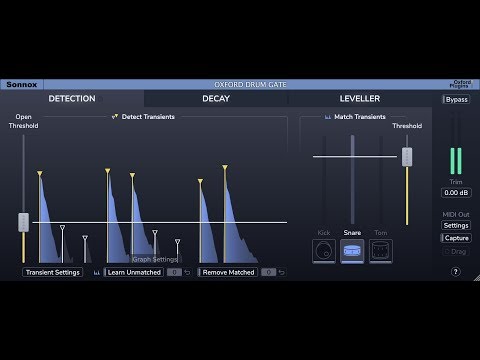The height and width of the screenshot is (360, 480).
Task: Toggle the Bypass button
Action: click(x=456, y=99)
